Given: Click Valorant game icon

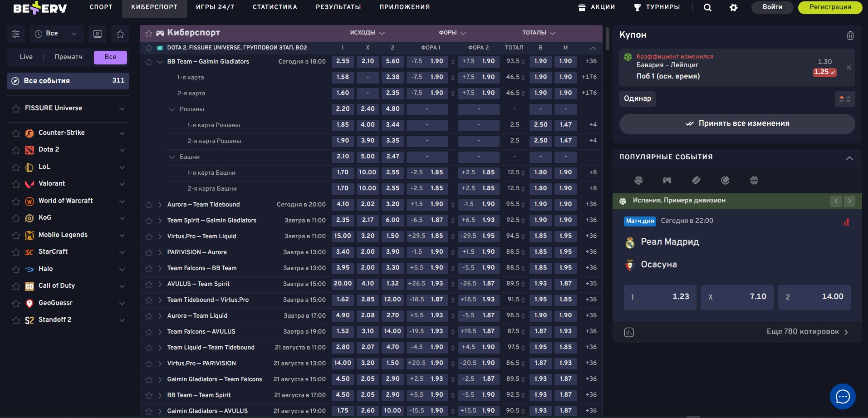Looking at the screenshot, I should (x=29, y=184).
